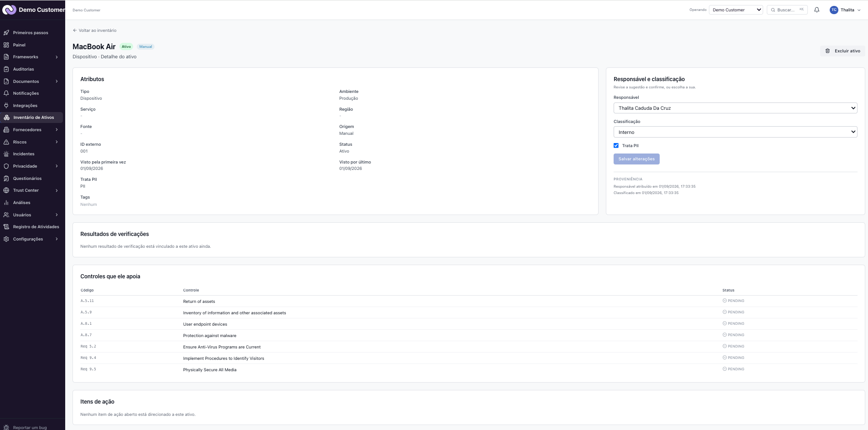Image resolution: width=868 pixels, height=430 pixels.
Task: Click the Excluir ativo button
Action: [842, 51]
